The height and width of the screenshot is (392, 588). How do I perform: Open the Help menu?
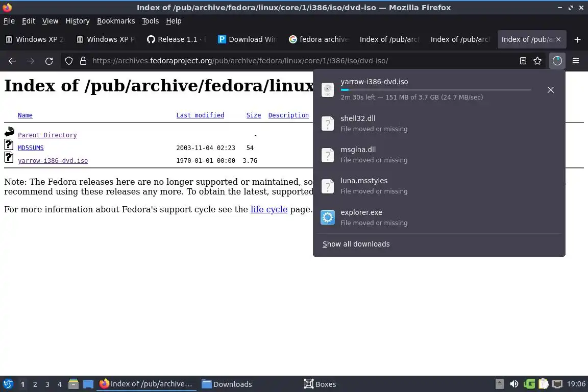click(174, 21)
